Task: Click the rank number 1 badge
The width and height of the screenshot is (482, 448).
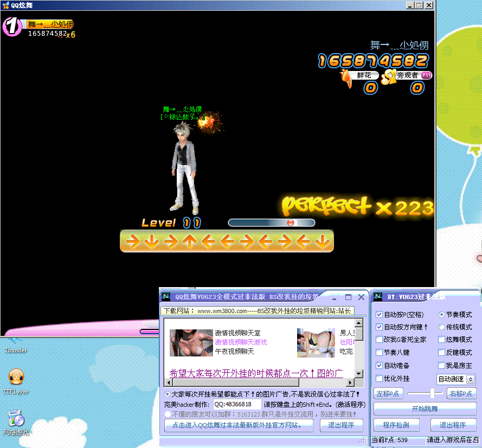Action: (x=12, y=26)
